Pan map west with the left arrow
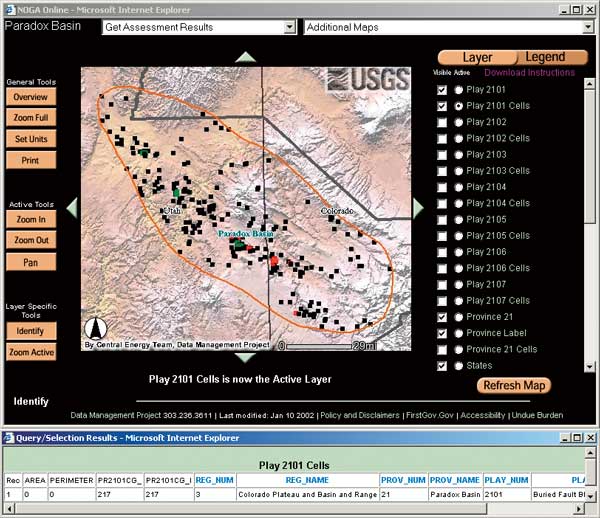The width and height of the screenshot is (600, 518). tap(72, 208)
